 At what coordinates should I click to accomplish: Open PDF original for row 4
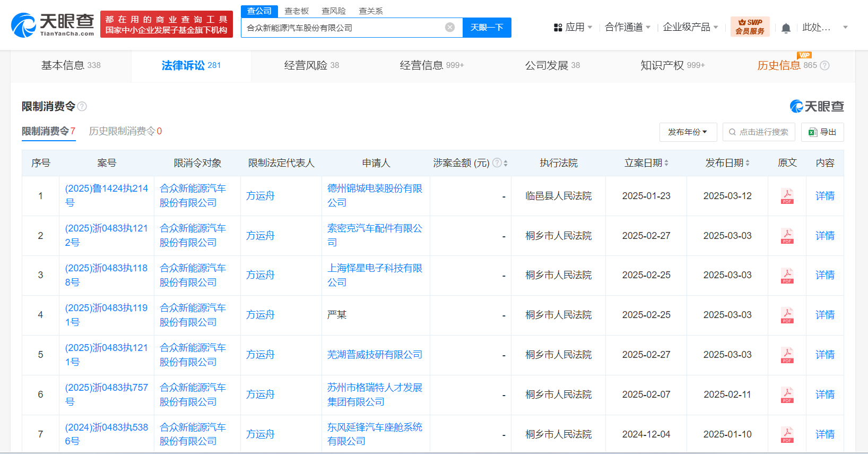coord(787,315)
